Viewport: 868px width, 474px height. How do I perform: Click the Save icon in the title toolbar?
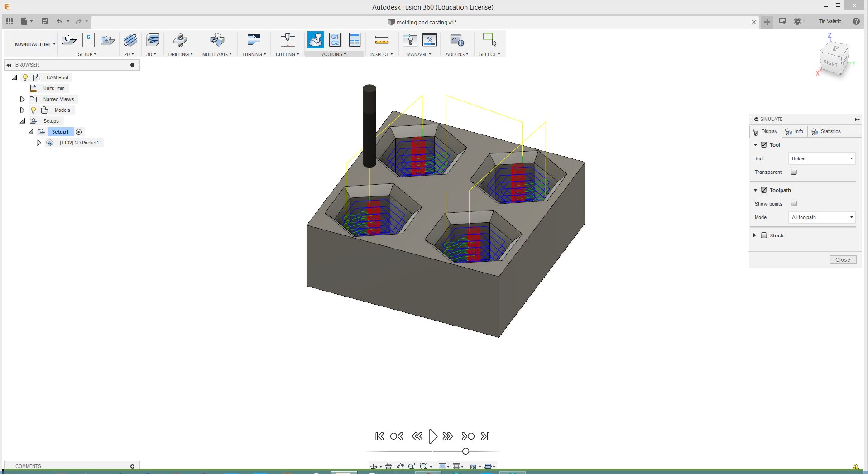tap(45, 21)
